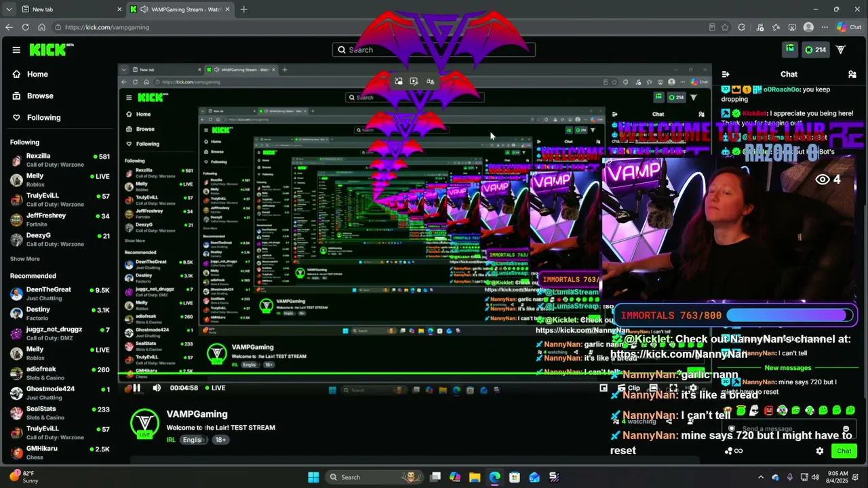Viewport: 868px width, 488px height.
Task: Send message with the Chat button
Action: coord(844,451)
